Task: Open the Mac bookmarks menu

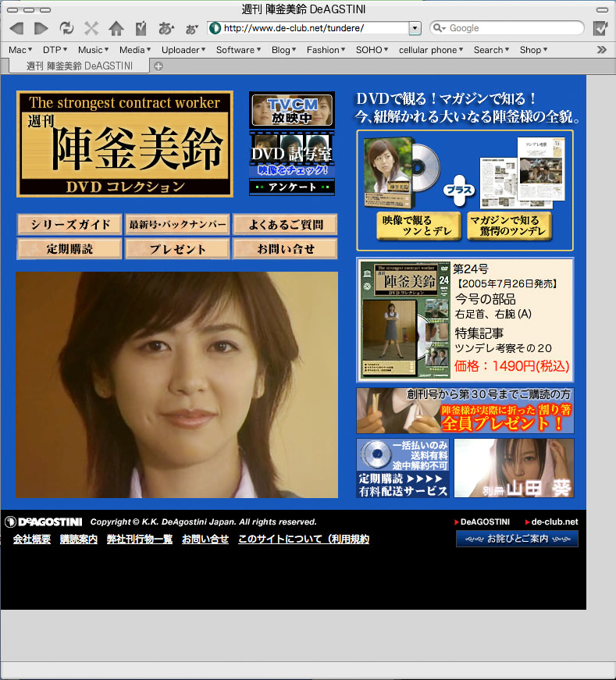Action: point(20,50)
